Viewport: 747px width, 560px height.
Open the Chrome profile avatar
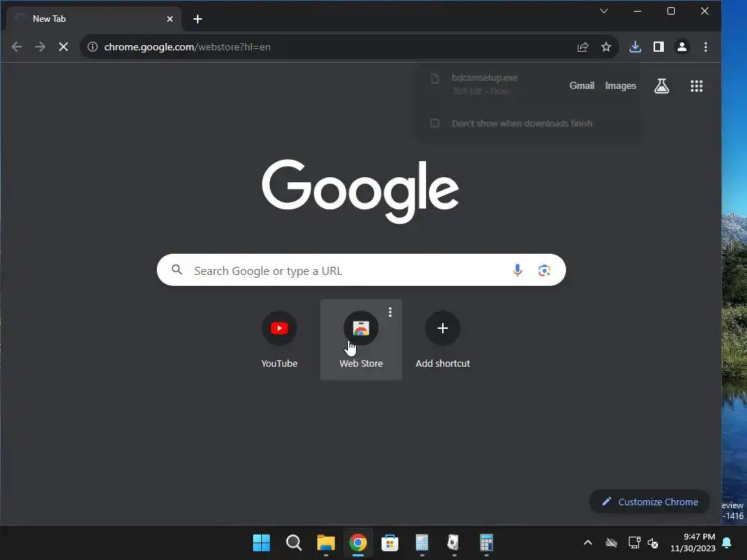pos(682,47)
